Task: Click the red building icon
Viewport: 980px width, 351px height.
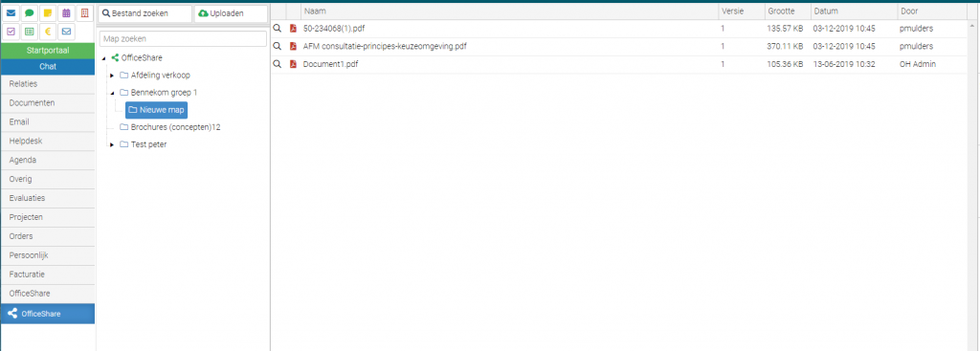Action: (x=84, y=13)
